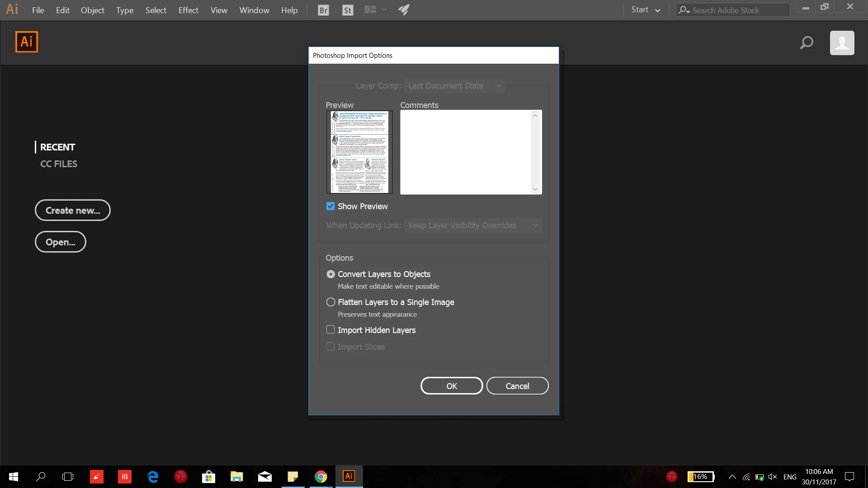Uncheck the Show Preview checkbox
868x488 pixels.
point(330,206)
